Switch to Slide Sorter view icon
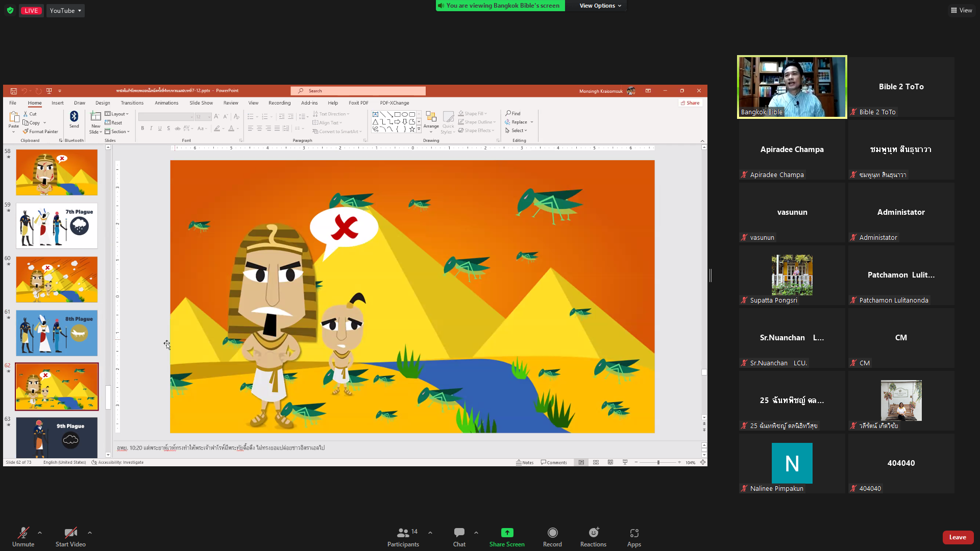The width and height of the screenshot is (980, 551). pos(596,462)
